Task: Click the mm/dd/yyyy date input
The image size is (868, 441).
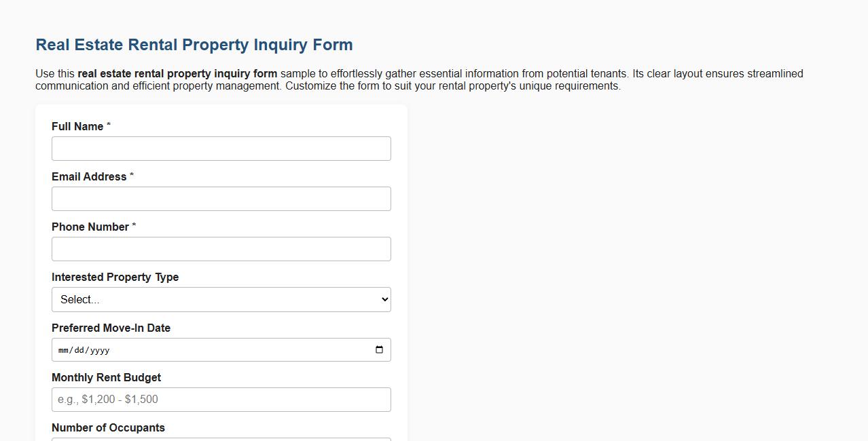Action: point(204,349)
